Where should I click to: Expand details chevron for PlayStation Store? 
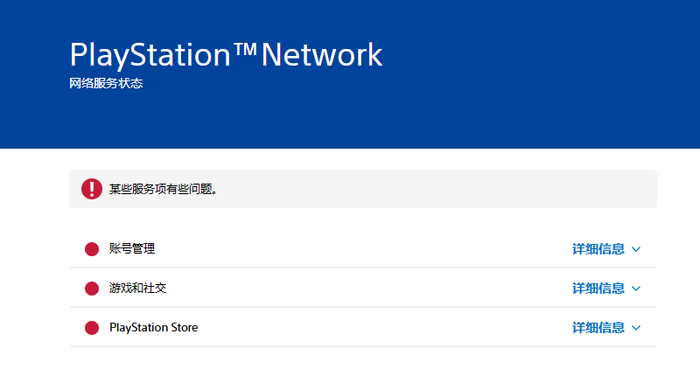[x=636, y=328]
